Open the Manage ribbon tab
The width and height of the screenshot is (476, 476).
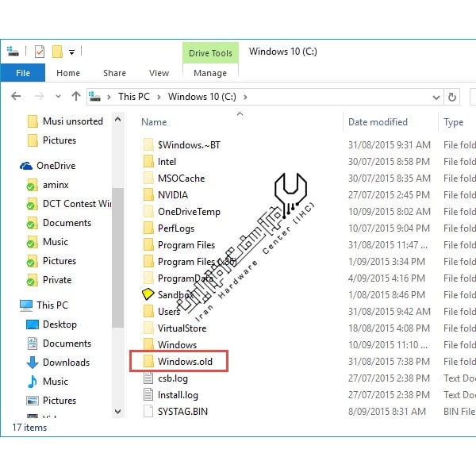[x=210, y=73]
